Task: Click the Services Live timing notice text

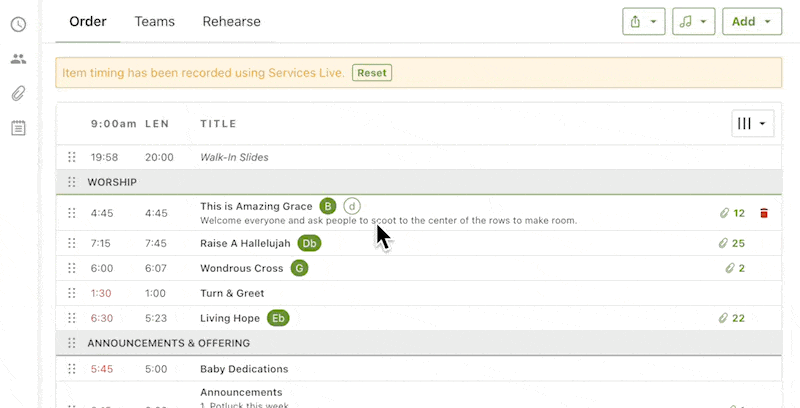Action: point(204,73)
